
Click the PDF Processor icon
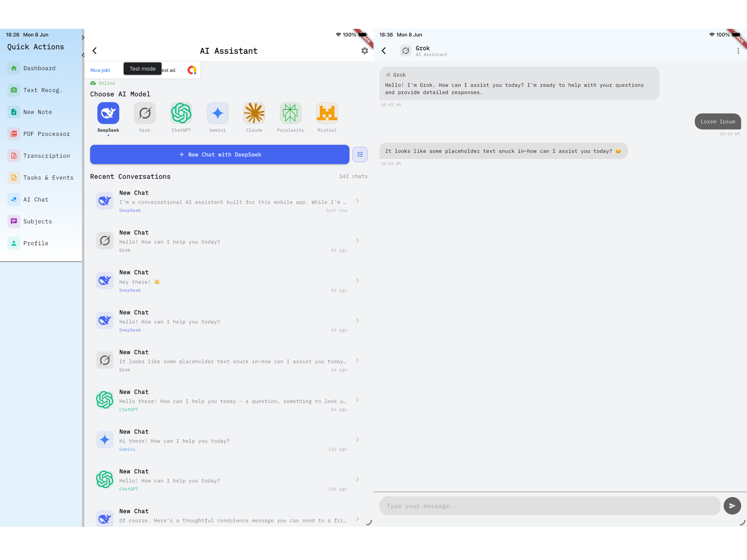click(x=14, y=134)
